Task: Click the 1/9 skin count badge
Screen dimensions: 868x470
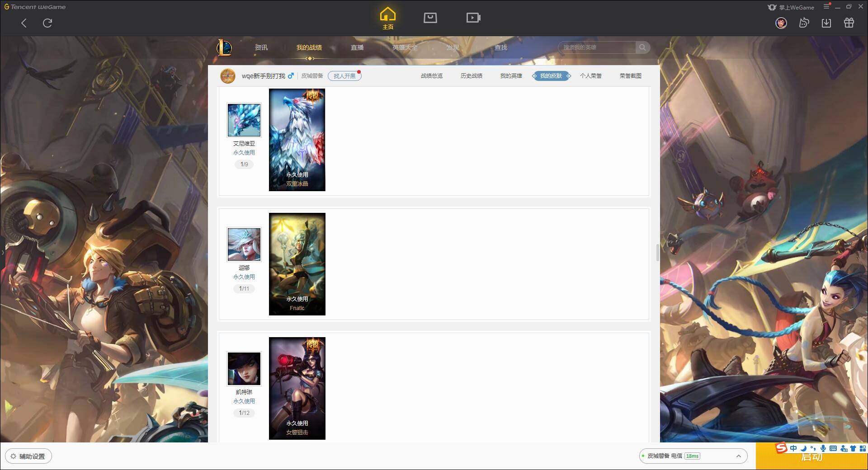Action: tap(244, 164)
